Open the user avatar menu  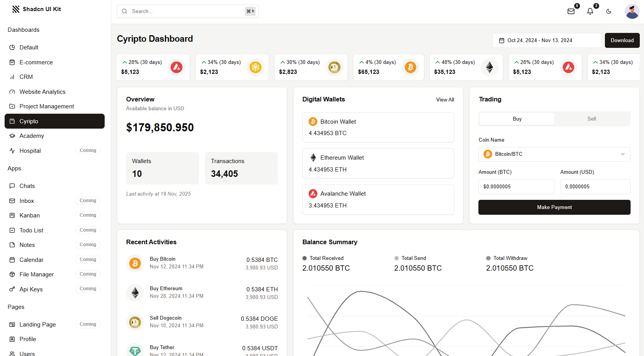(x=632, y=11)
